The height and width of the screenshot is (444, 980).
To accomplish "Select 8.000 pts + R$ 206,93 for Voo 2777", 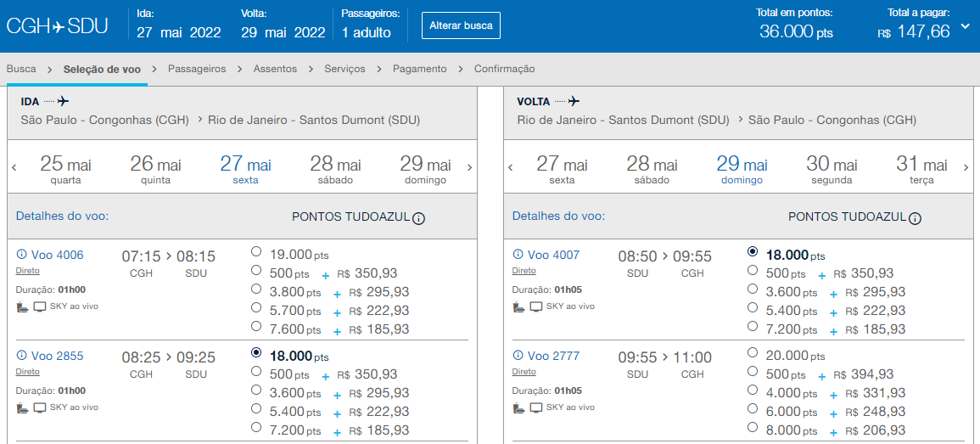I will point(753,427).
